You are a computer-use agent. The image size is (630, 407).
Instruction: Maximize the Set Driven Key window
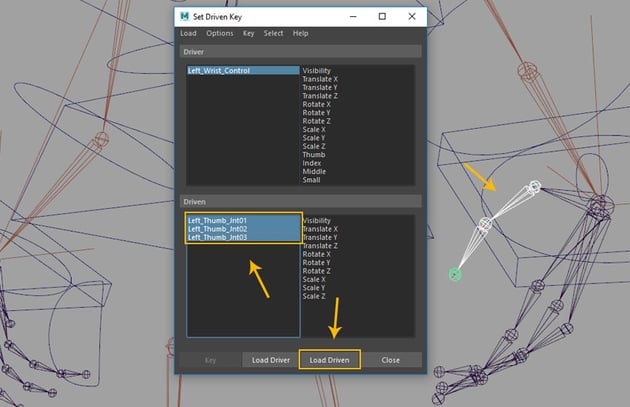coord(382,16)
